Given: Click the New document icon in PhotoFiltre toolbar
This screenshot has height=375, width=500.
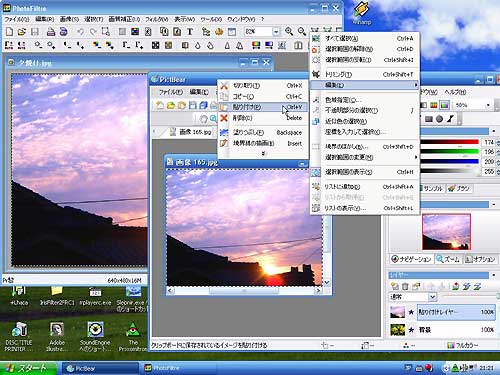Looking at the screenshot, I should (x=10, y=32).
